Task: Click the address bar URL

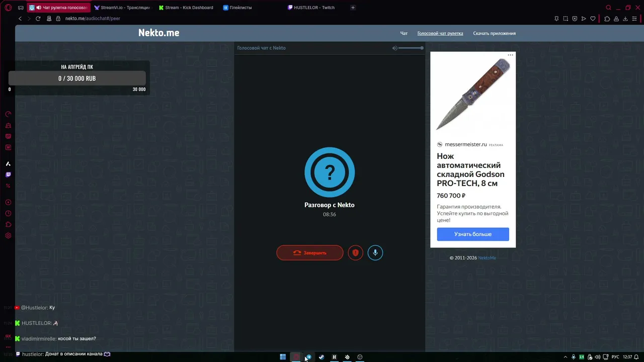Action: pos(93,19)
